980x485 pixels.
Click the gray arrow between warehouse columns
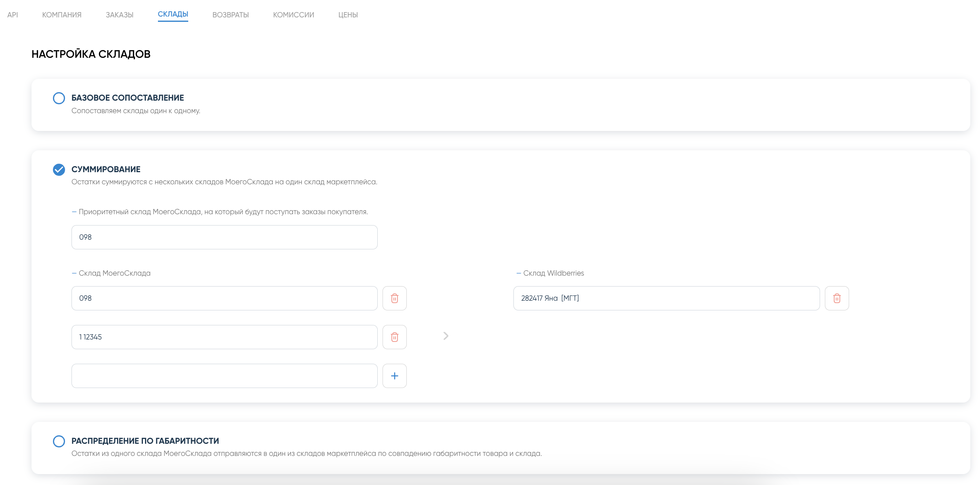446,336
